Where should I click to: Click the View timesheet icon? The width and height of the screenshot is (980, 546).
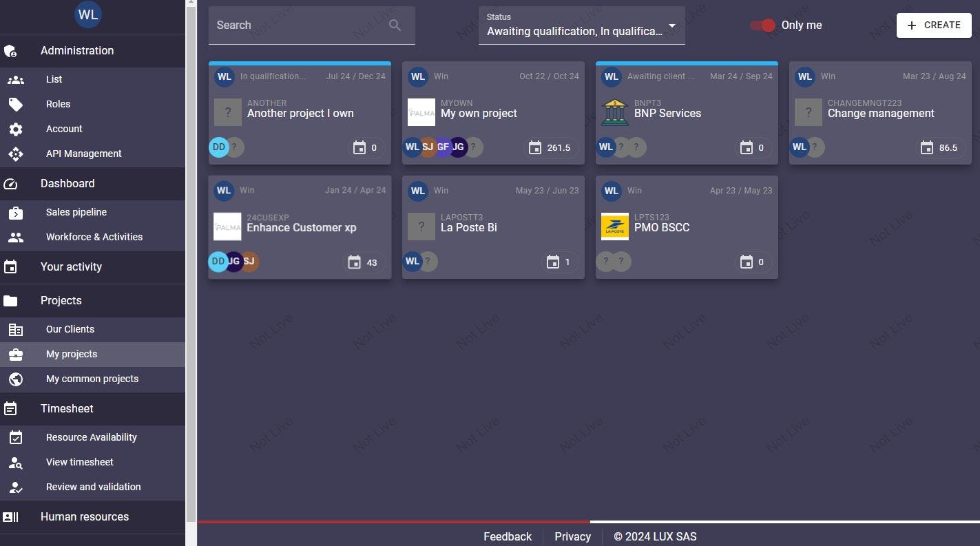pyautogui.click(x=16, y=462)
